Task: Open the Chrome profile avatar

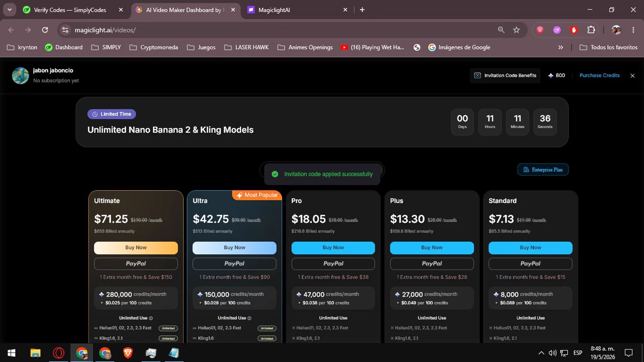Action: click(616, 30)
